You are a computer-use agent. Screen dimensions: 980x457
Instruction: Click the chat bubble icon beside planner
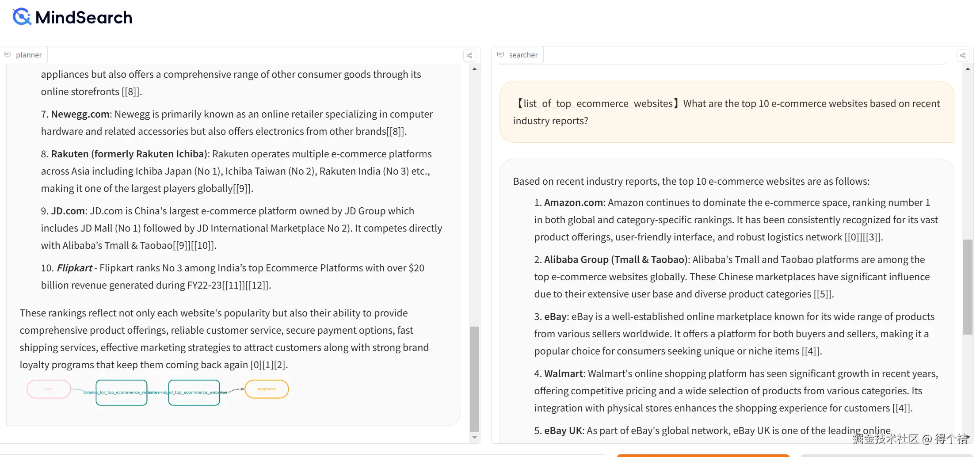(x=8, y=55)
